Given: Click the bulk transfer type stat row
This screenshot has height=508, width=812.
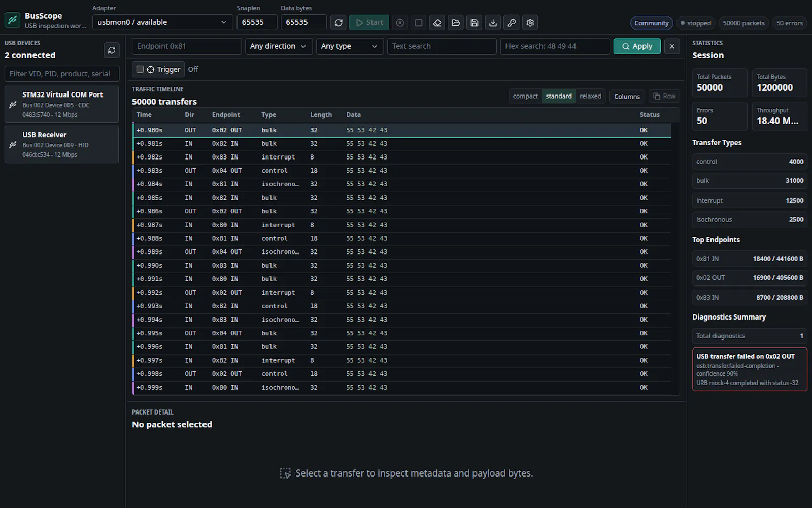Looking at the screenshot, I should pyautogui.click(x=750, y=181).
